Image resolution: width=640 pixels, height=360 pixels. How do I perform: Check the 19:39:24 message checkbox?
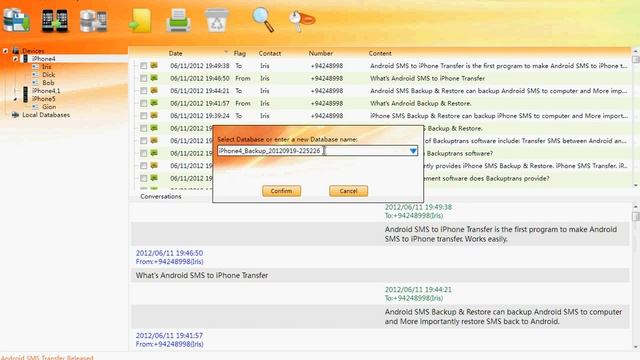(x=143, y=116)
